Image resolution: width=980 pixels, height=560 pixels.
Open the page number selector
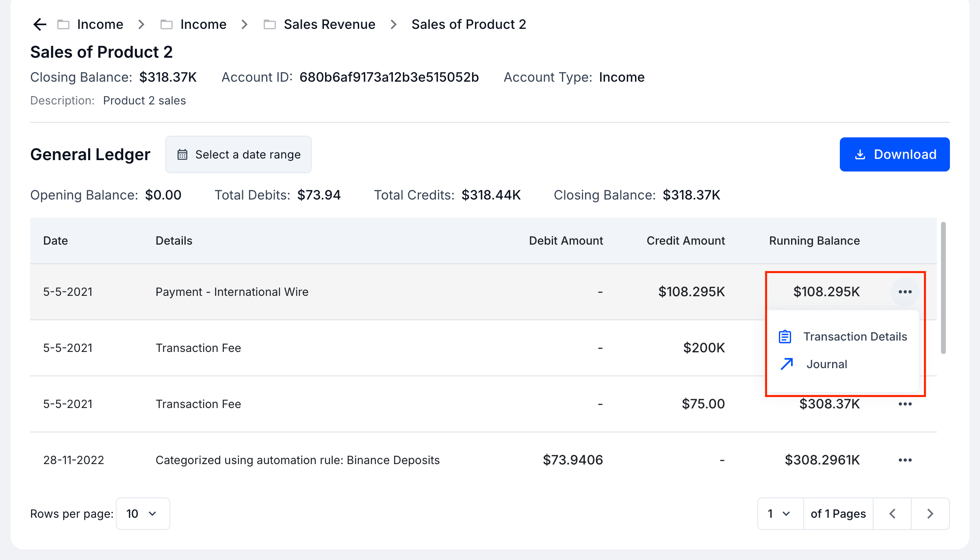pyautogui.click(x=780, y=514)
